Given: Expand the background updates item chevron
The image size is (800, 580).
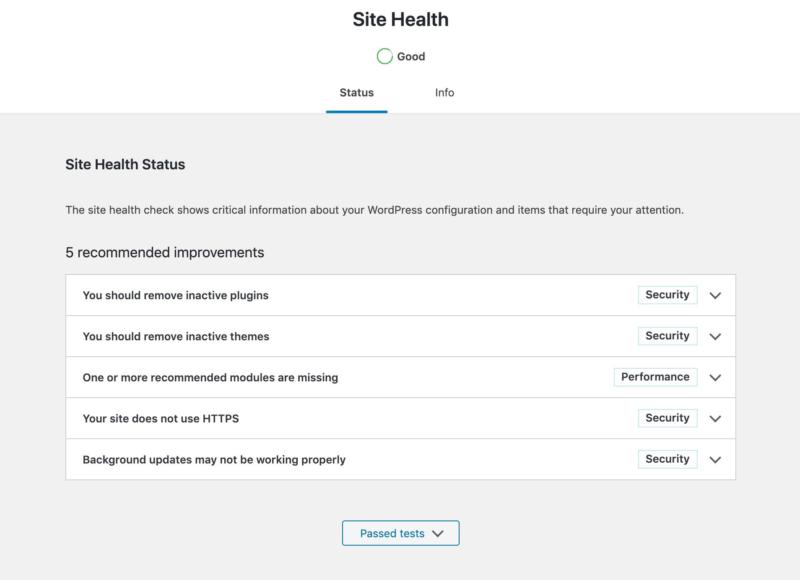Looking at the screenshot, I should coord(715,460).
